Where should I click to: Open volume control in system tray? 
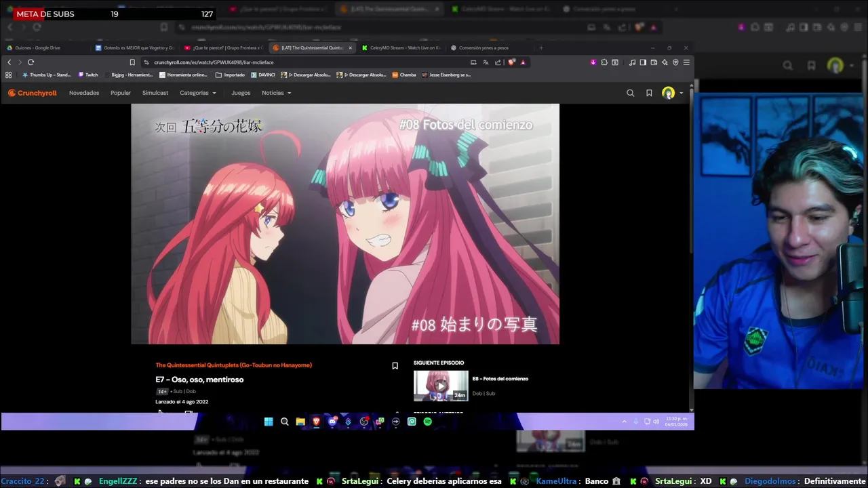656,422
